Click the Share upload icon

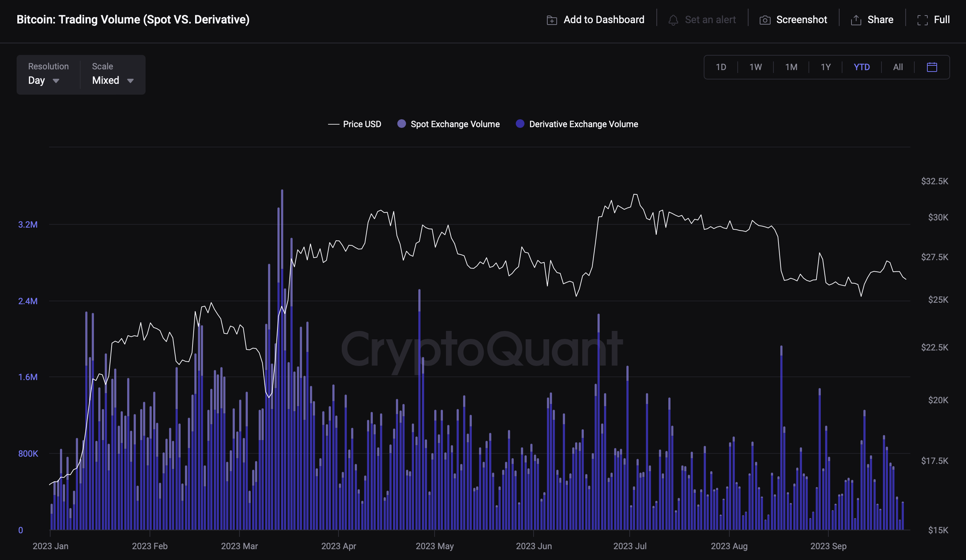(856, 20)
